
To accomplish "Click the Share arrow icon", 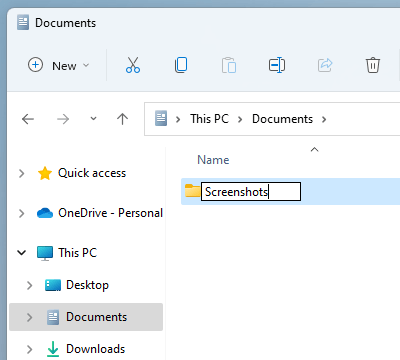I will [x=325, y=65].
